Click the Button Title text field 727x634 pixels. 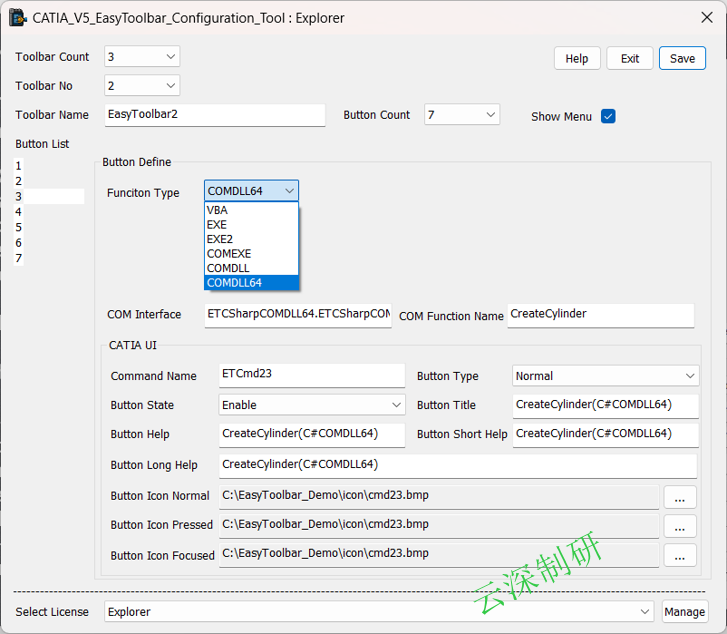pos(606,406)
